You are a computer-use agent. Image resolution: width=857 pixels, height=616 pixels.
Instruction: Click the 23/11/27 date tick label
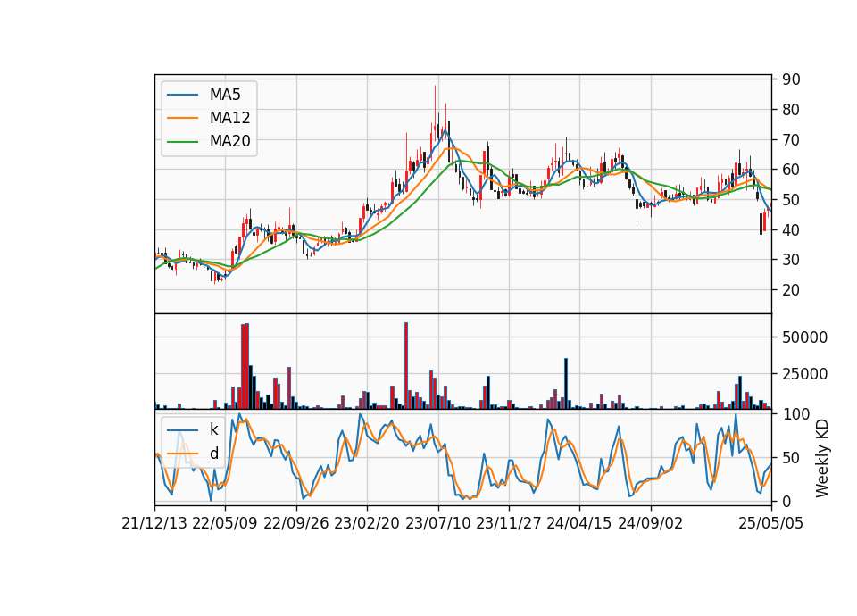pos(508,524)
